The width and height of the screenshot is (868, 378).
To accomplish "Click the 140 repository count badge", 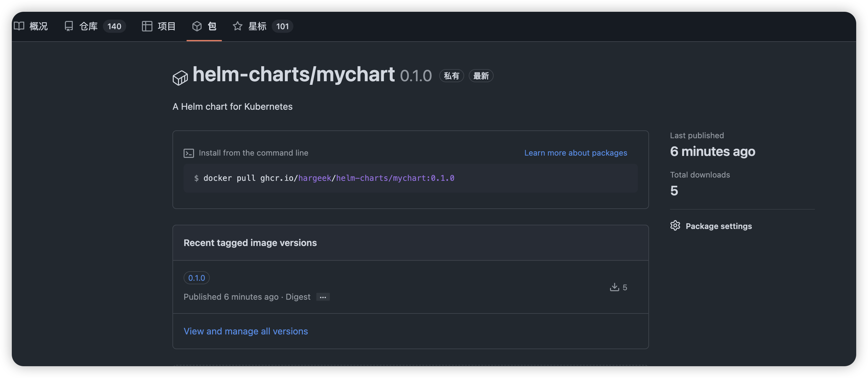I will 114,26.
